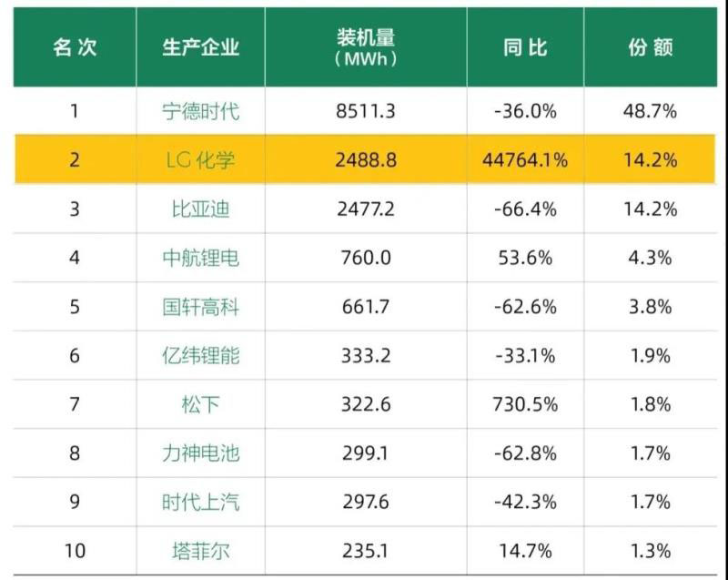Click the 名次 column header
This screenshot has height=580, width=728.
click(75, 48)
